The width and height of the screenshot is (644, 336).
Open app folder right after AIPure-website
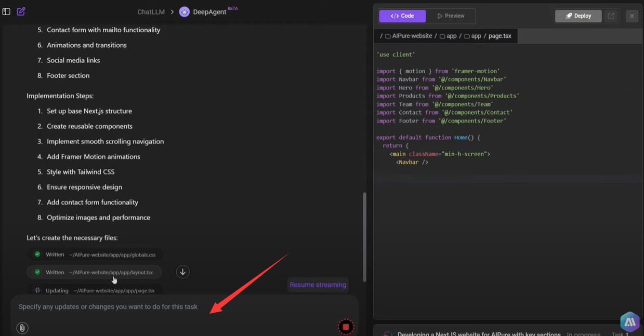448,36
